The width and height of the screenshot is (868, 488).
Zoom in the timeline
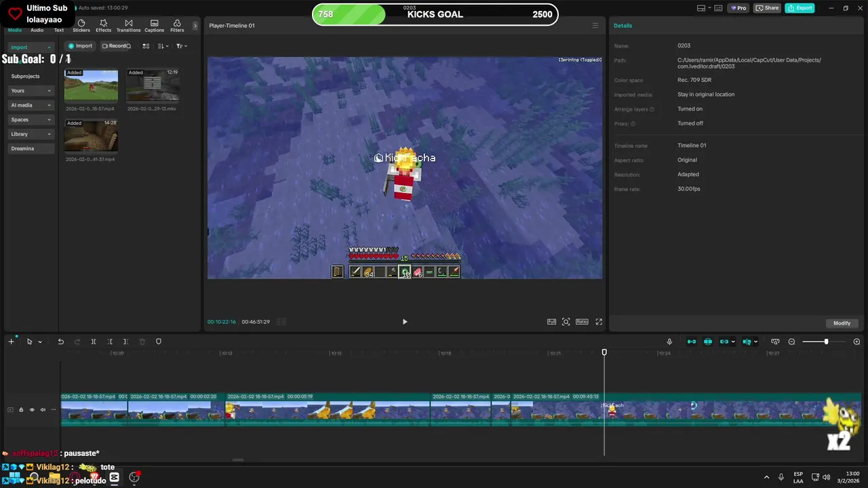(856, 342)
